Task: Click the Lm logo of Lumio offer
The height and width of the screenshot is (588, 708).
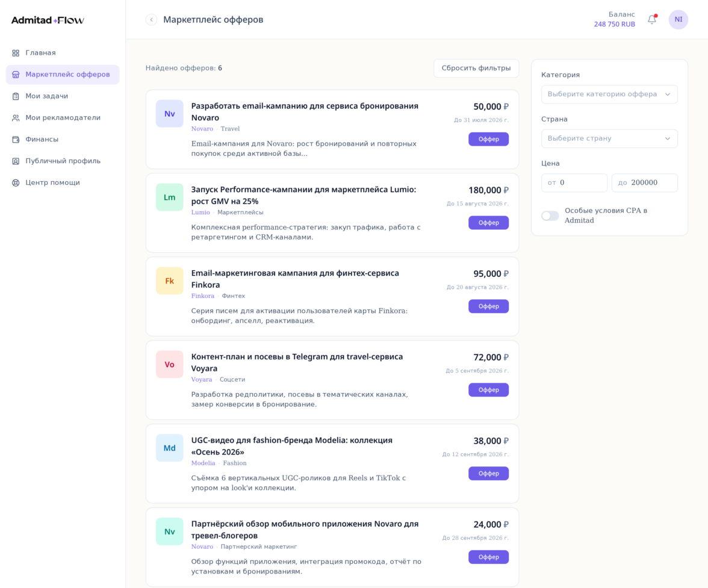Action: pyautogui.click(x=170, y=197)
